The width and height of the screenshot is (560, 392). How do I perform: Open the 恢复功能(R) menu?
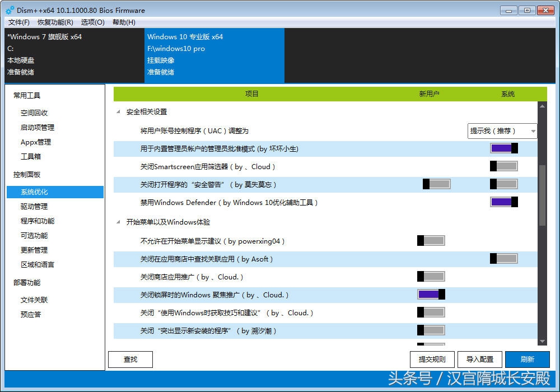pyautogui.click(x=55, y=22)
